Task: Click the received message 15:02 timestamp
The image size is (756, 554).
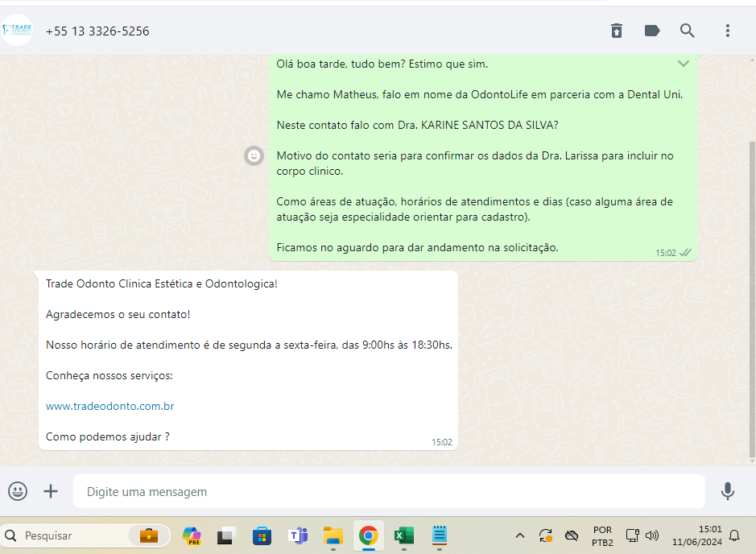Action: coord(442,442)
